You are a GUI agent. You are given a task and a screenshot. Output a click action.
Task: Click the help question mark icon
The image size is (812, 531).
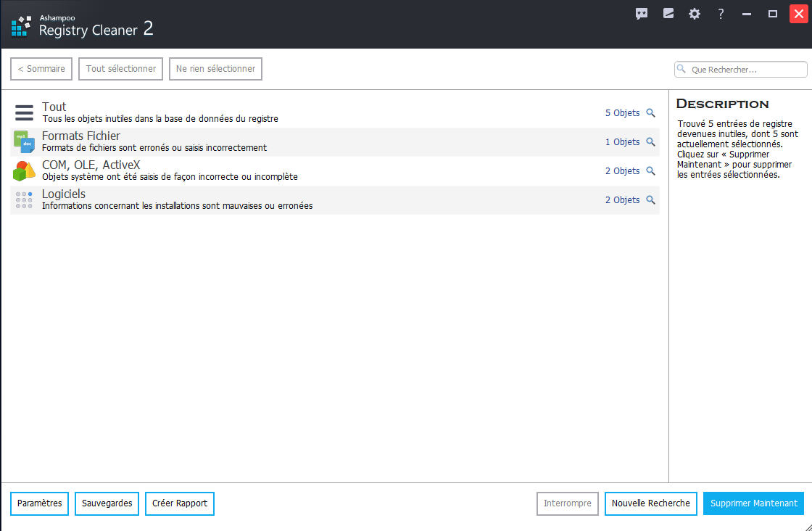pos(721,14)
